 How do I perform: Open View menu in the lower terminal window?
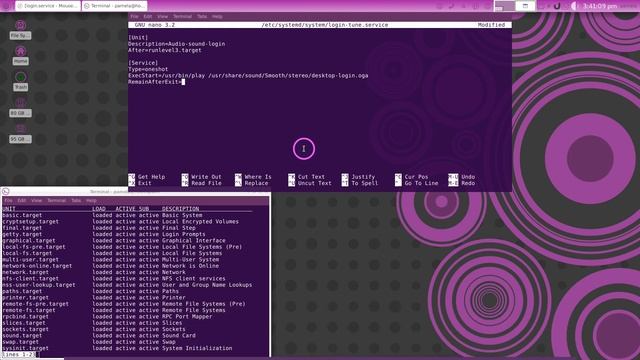click(x=36, y=200)
